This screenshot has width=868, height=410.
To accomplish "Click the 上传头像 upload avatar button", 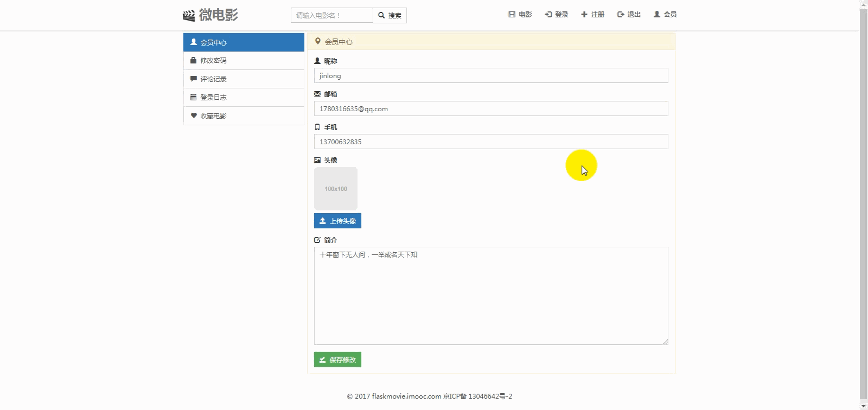I will point(337,221).
